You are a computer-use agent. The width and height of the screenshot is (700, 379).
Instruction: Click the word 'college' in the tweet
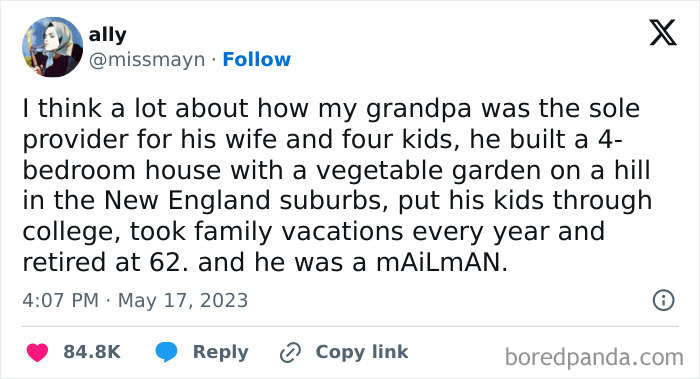tap(71, 232)
